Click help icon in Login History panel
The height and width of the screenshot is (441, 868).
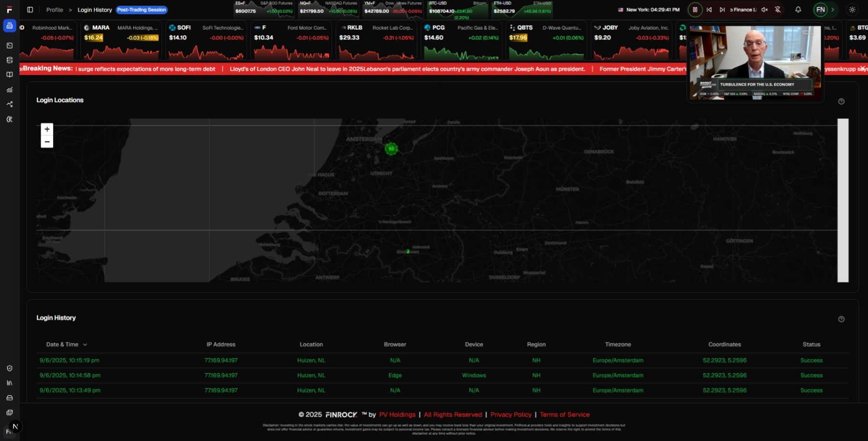tap(841, 319)
